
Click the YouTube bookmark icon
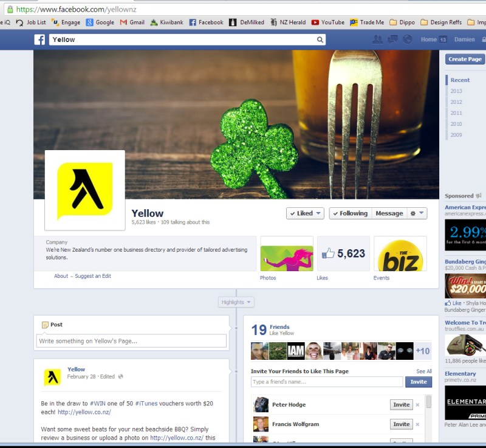(315, 22)
